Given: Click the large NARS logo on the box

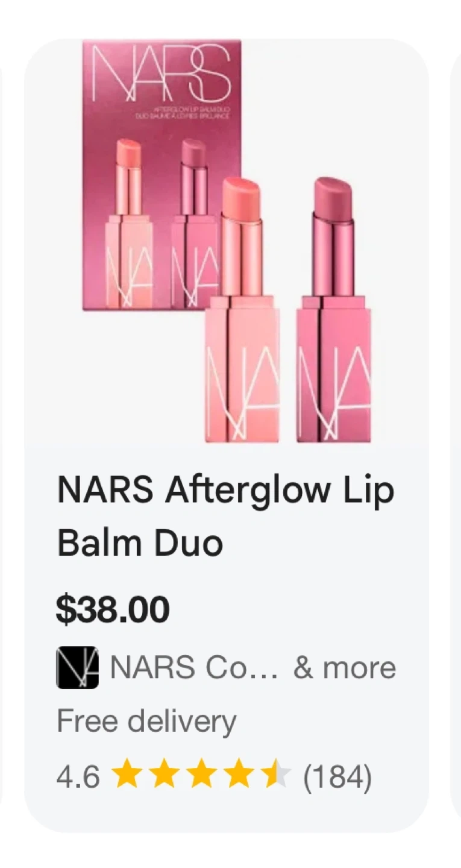Looking at the screenshot, I should [x=162, y=74].
